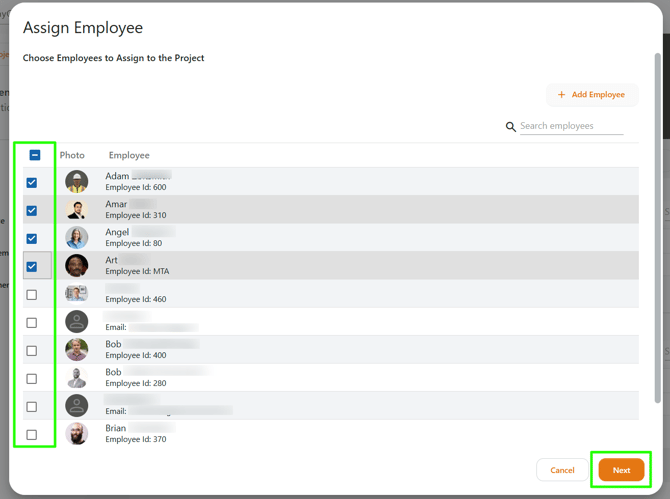Click the photo of Bob (Id 280)
The height and width of the screenshot is (499, 670).
pos(76,378)
